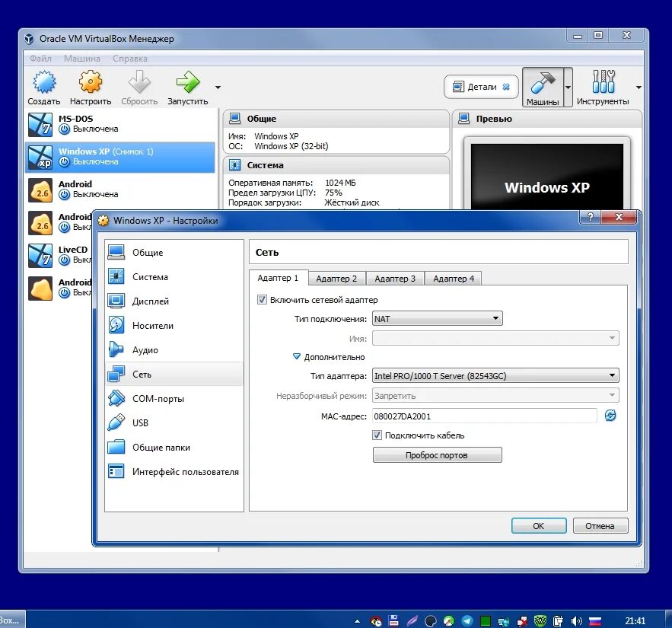Image resolution: width=672 pixels, height=628 pixels.
Task: Click the OK button
Action: [x=539, y=525]
